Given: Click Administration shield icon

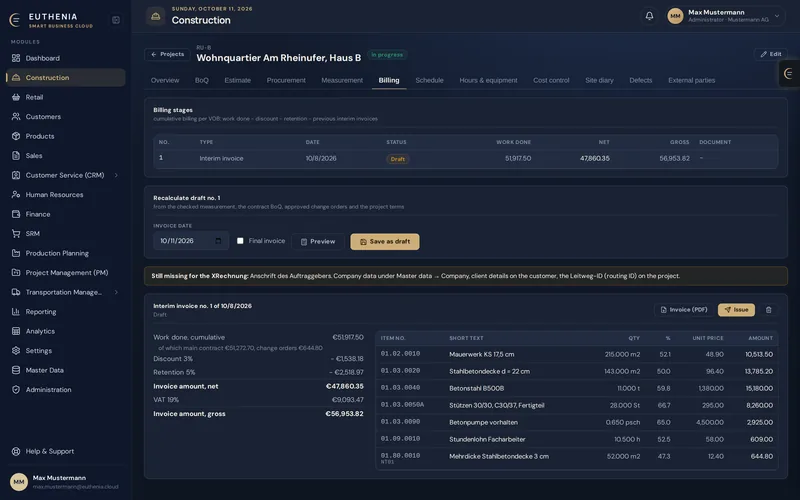Looking at the screenshot, I should [x=16, y=390].
